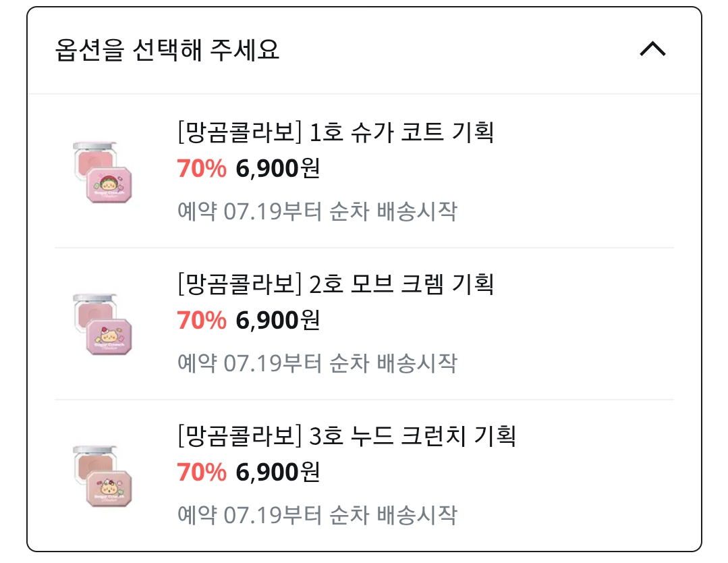Click the red 70% label for 슈가 코트
The height and width of the screenshot is (563, 728).
(x=202, y=168)
